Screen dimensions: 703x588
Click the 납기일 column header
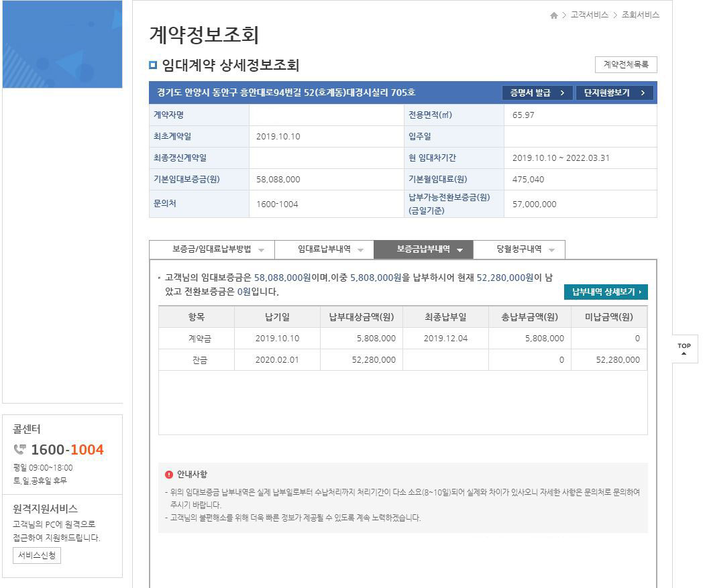click(x=277, y=317)
